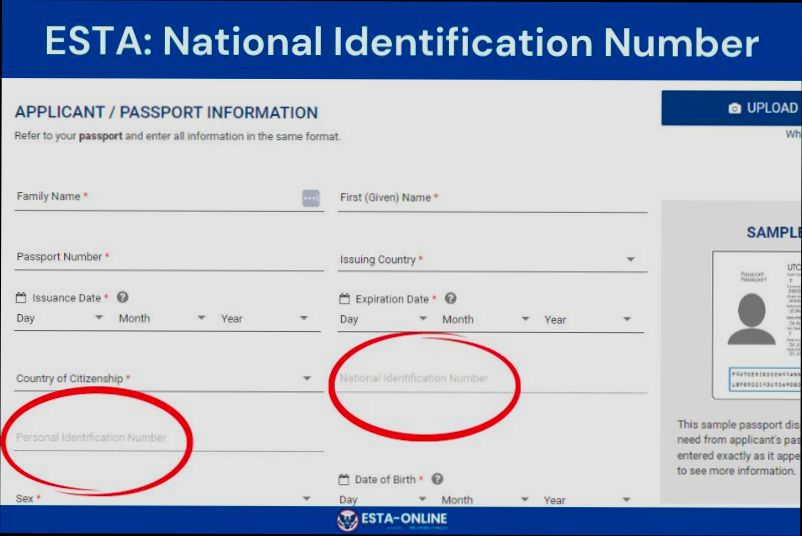Click the camera icon on UPLOAD button
Viewport: 802px width, 536px height.
[734, 108]
